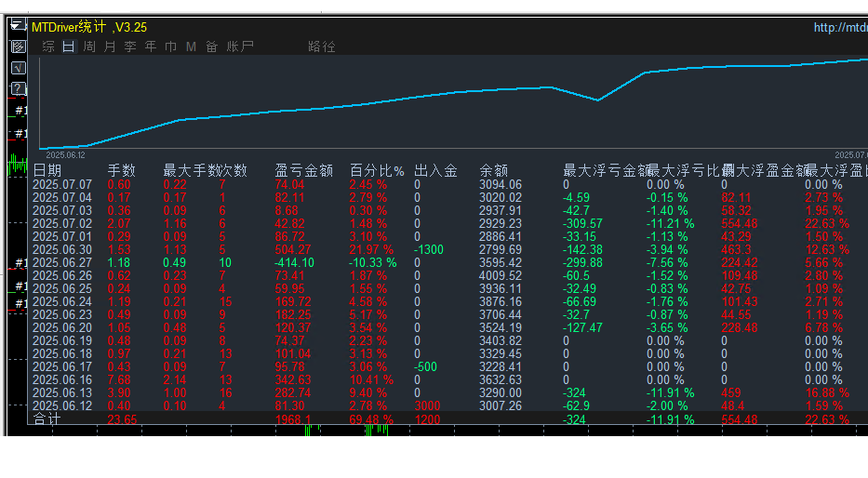The image size is (868, 478).
Task: Select the 2025.07.01 date cell
Action: coord(62,236)
